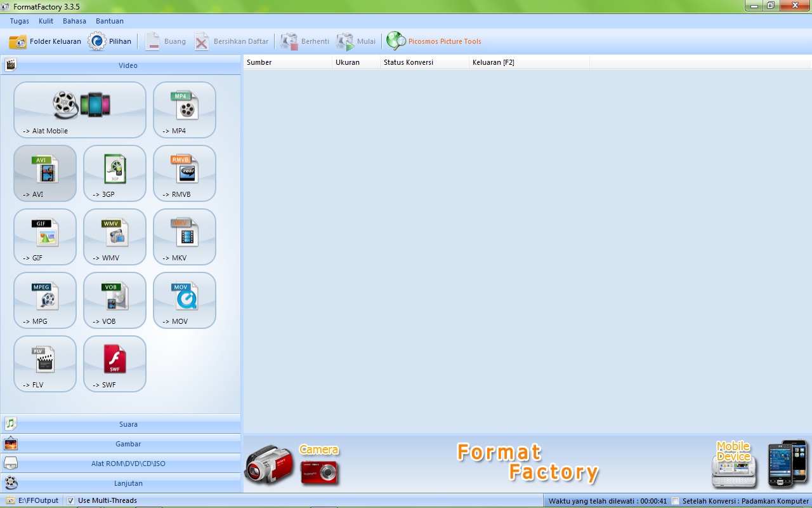
Task: Select the SWF flash format
Action: click(x=115, y=364)
